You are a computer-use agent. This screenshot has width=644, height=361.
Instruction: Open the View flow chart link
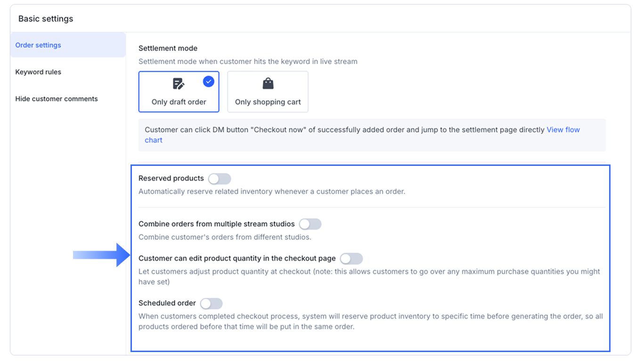pyautogui.click(x=563, y=130)
